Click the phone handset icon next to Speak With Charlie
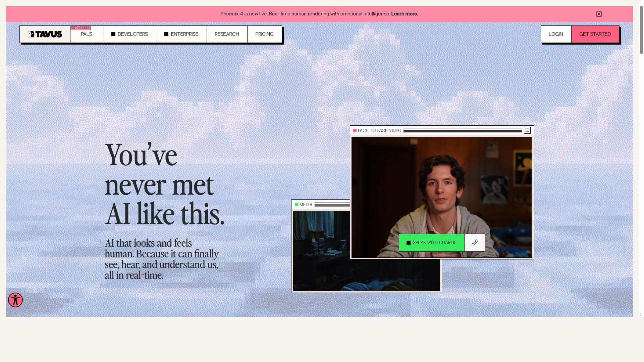Image resolution: width=644 pixels, height=362 pixels. point(474,242)
